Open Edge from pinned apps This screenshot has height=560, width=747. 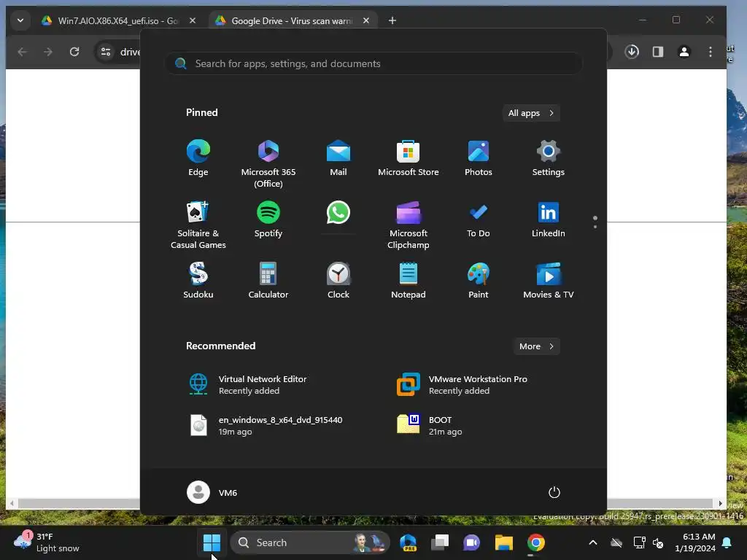click(198, 159)
